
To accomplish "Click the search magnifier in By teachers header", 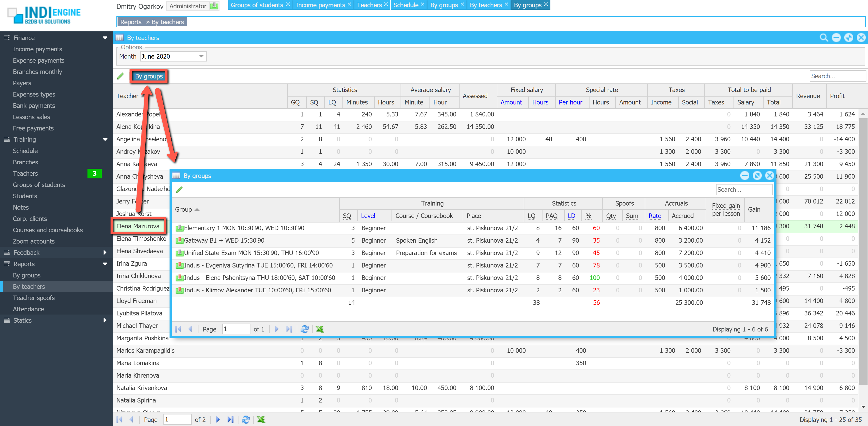I will (823, 38).
